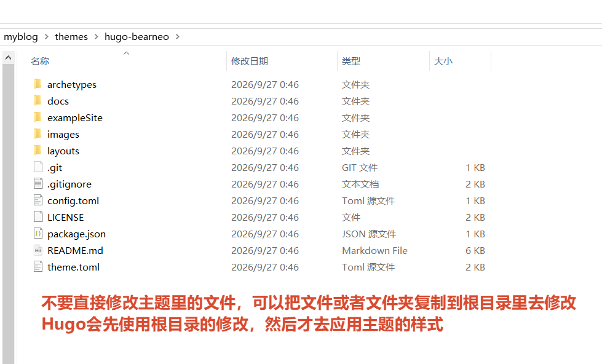Click the Toml 源文件 type of theme.toml
Screen dimensions: 602x364
(368, 267)
